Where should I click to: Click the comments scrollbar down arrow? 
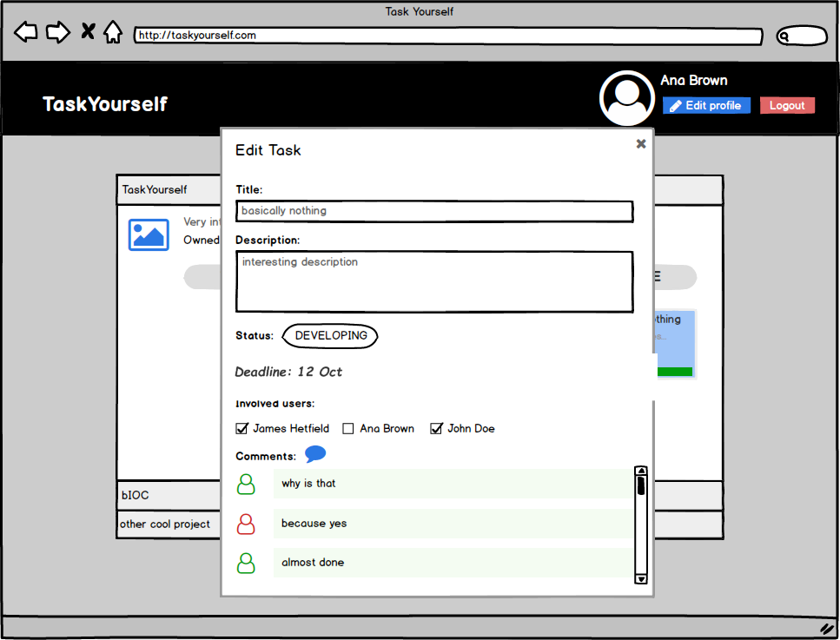641,578
